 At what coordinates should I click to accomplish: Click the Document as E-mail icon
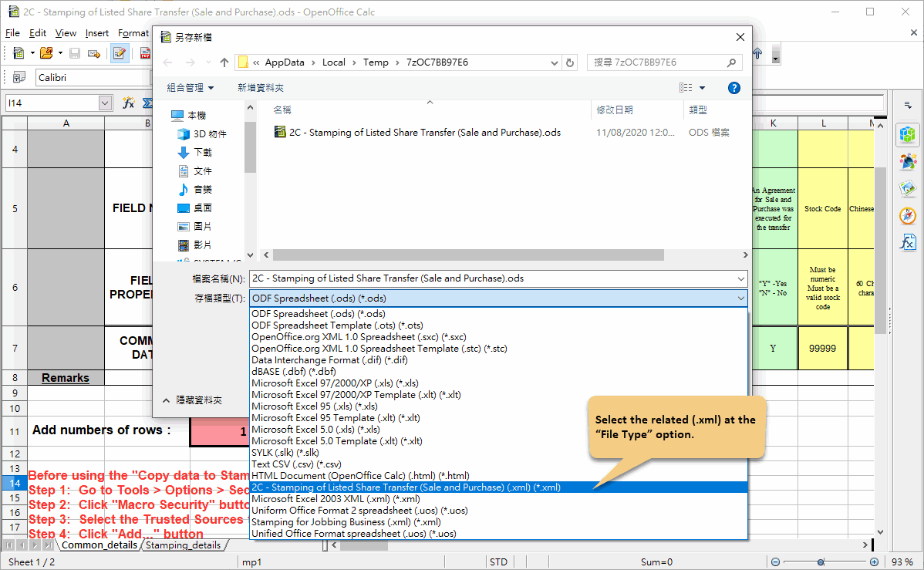tap(93, 54)
